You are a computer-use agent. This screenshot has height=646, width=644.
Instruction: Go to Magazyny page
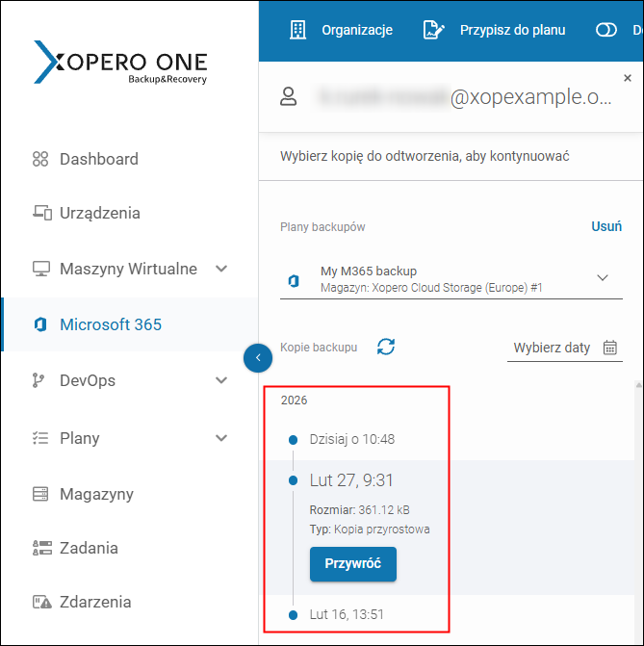click(96, 494)
